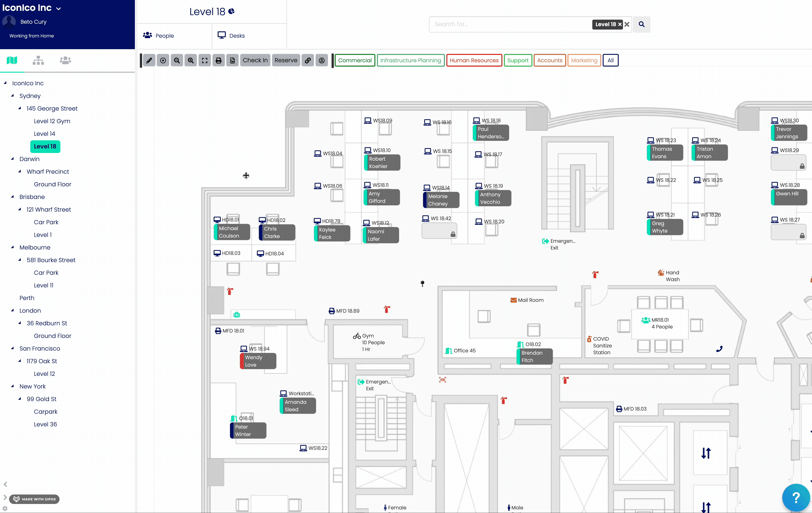Zoom out the floor plan

click(177, 60)
